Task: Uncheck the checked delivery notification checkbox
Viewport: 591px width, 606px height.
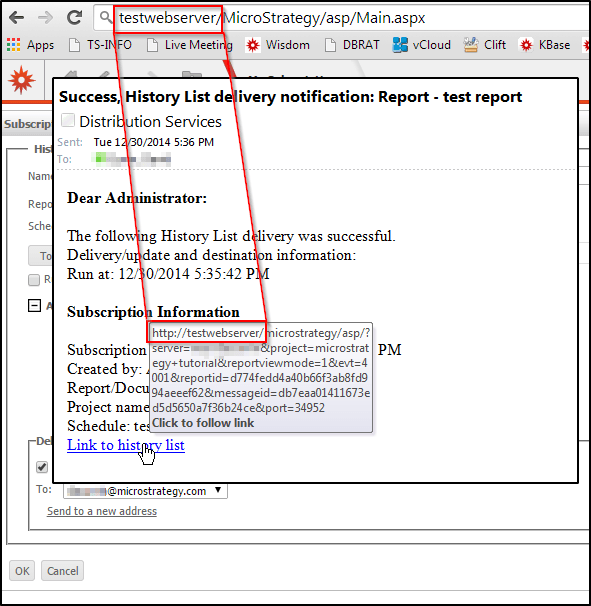Action: 42,467
